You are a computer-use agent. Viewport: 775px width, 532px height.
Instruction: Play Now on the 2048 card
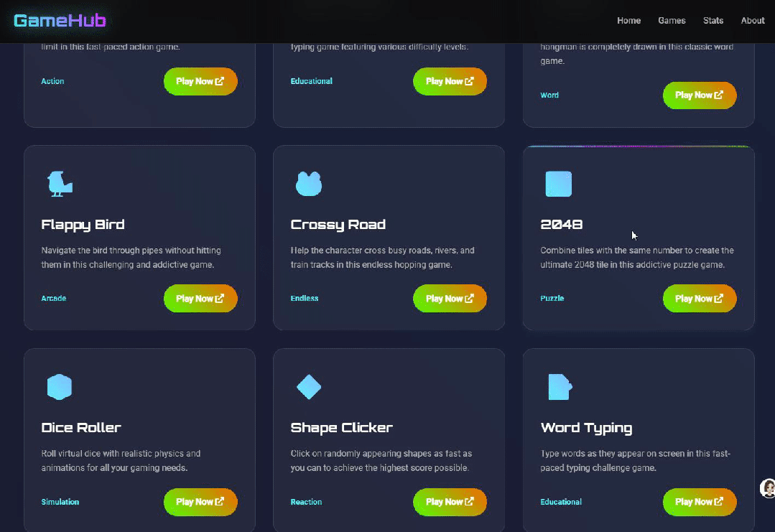(700, 299)
